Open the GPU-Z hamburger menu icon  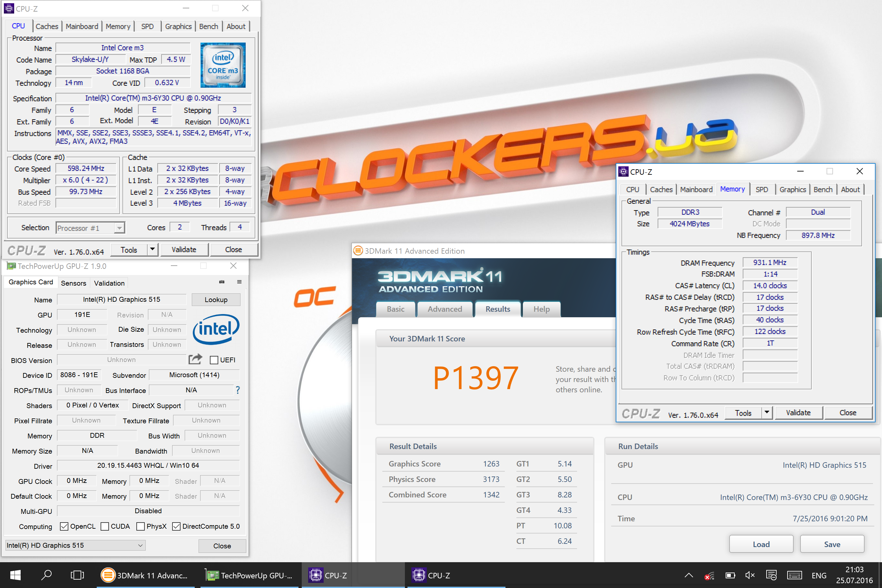tap(239, 282)
